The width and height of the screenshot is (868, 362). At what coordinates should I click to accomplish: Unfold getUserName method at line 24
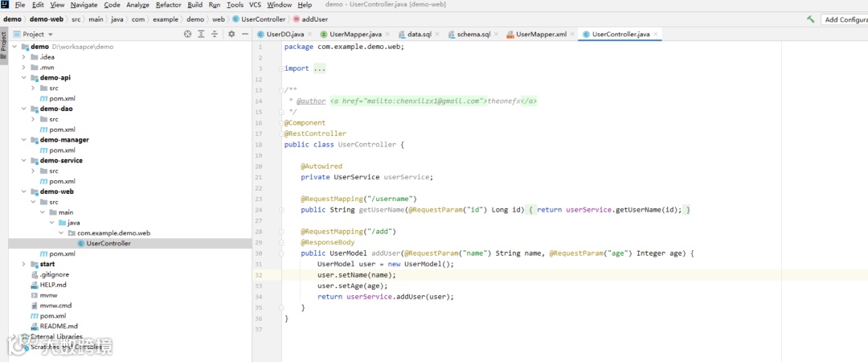click(x=282, y=210)
